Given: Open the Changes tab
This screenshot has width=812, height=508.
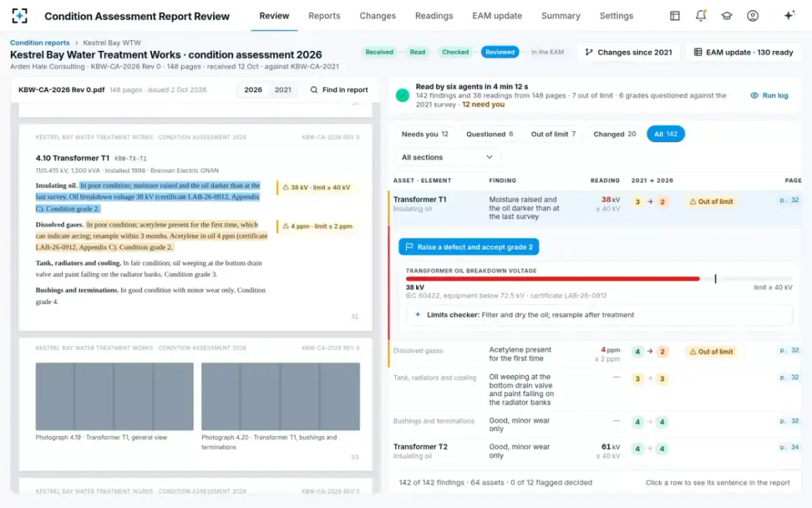Looking at the screenshot, I should [378, 16].
